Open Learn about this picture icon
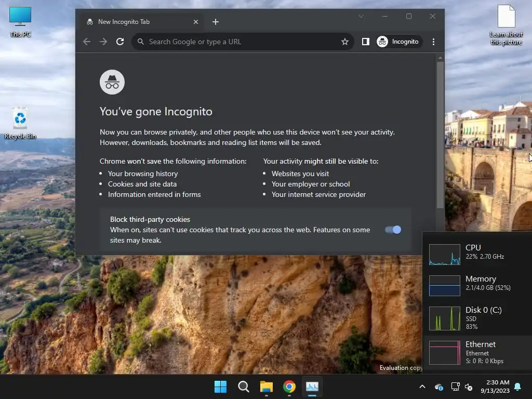The image size is (532, 399). pos(506,25)
